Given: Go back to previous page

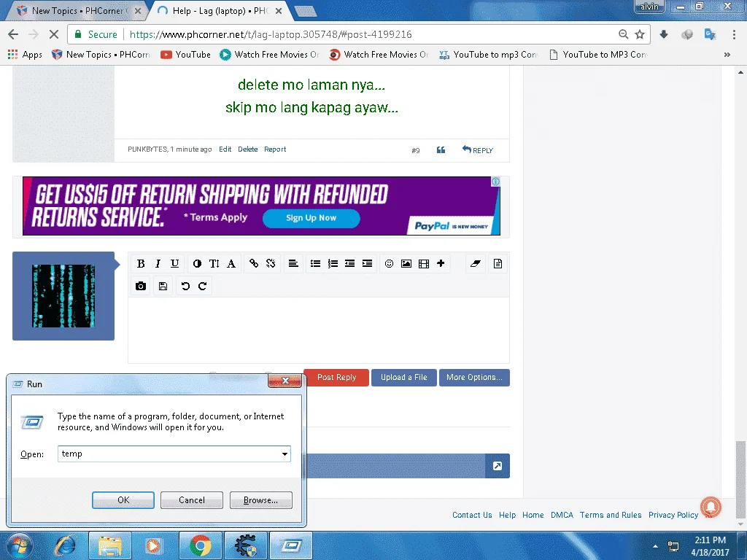Looking at the screenshot, I should click(x=13, y=34).
